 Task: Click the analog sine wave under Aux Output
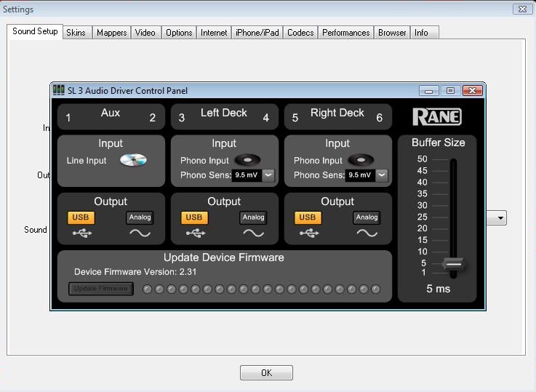tap(140, 233)
